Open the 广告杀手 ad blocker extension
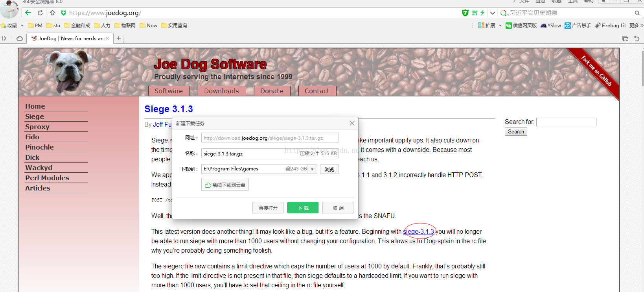The image size is (644, 292). point(578,26)
